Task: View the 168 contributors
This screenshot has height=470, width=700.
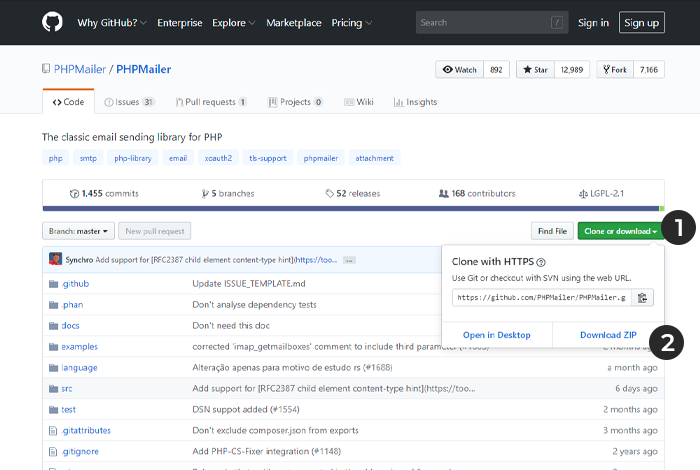Action: (x=477, y=194)
